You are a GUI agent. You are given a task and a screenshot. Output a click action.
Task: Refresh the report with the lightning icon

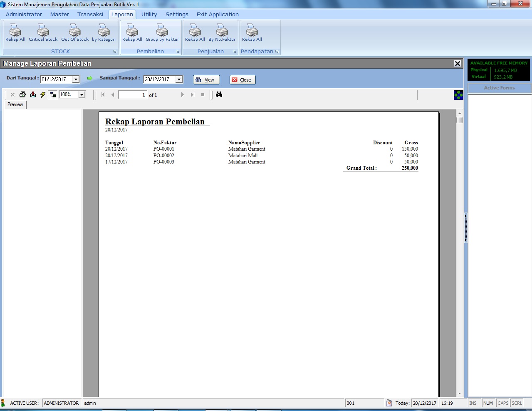click(42, 94)
